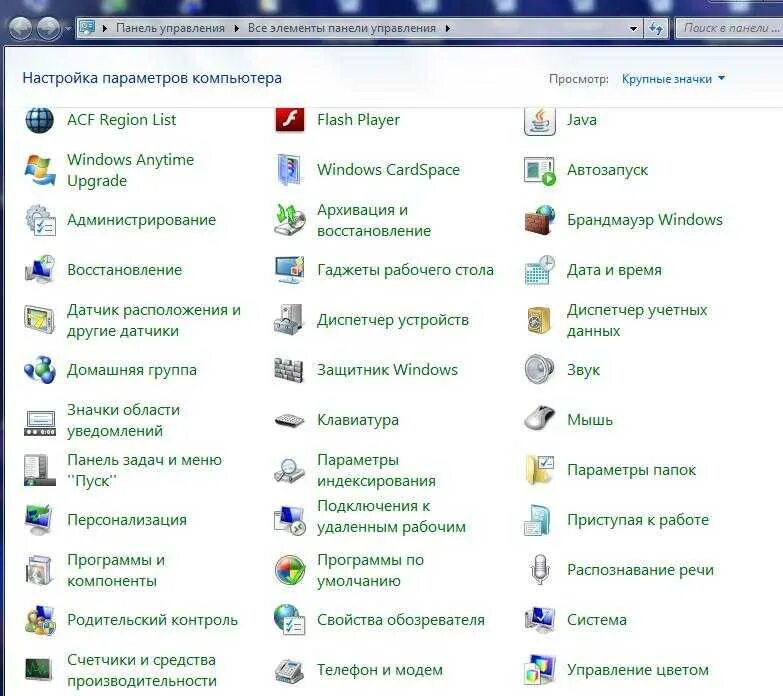Click the Дата и время calendar icon

(x=540, y=270)
